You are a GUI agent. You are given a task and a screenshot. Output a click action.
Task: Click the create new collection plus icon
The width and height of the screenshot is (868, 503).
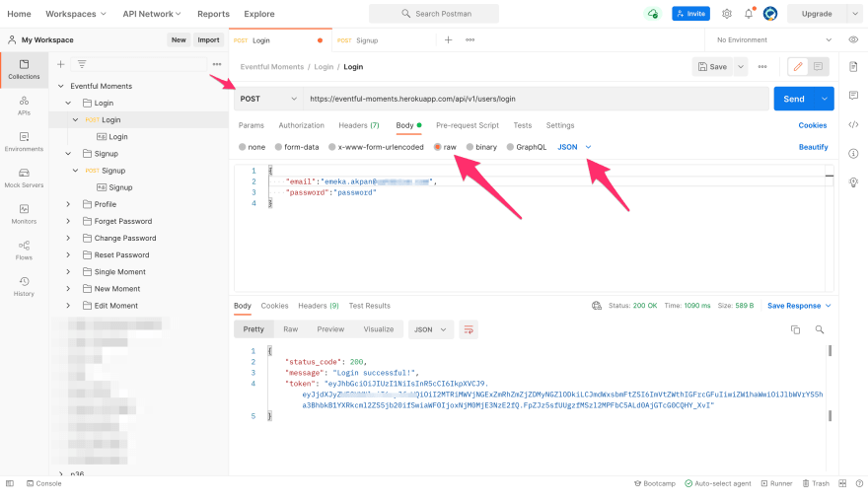click(61, 64)
